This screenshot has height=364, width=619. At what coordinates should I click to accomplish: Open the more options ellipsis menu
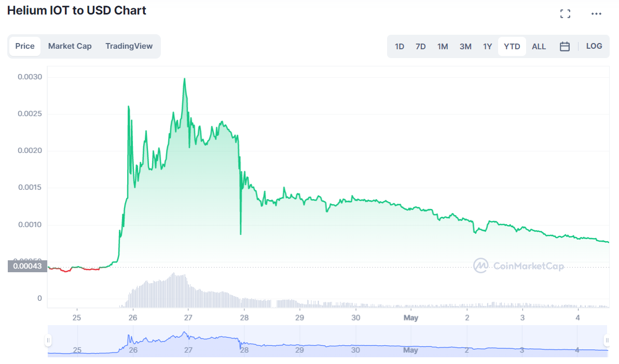[597, 13]
